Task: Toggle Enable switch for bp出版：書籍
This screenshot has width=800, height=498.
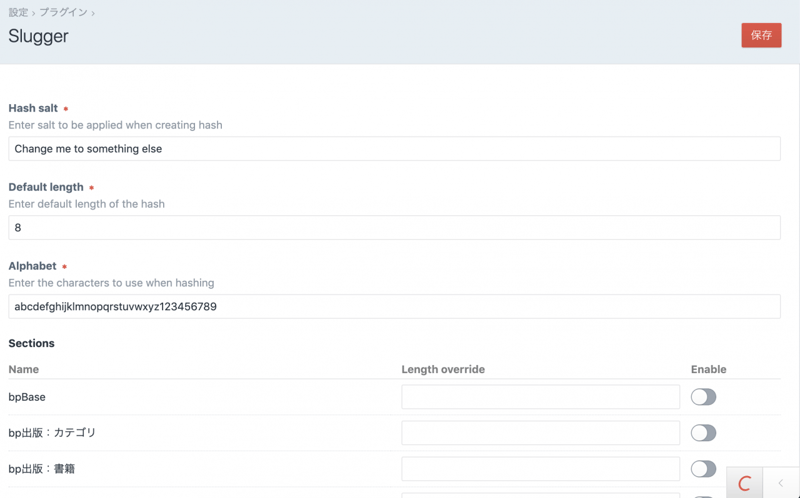Action: [703, 469]
